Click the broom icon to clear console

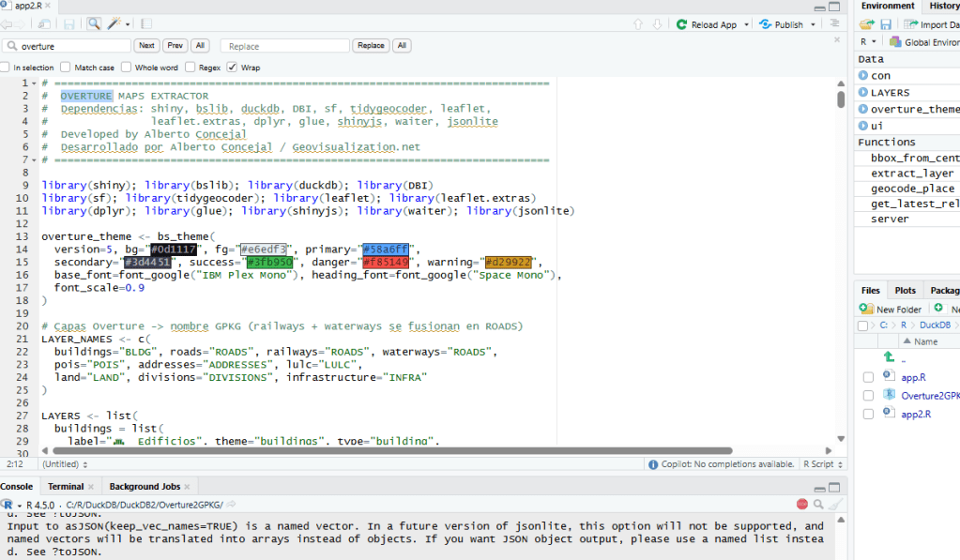click(834, 505)
